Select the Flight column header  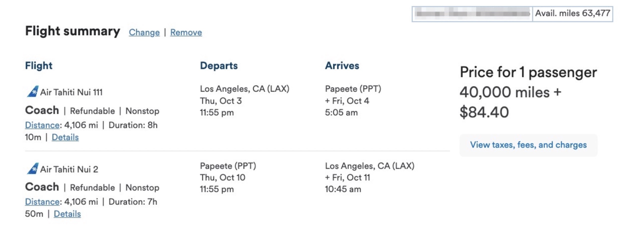tap(39, 66)
